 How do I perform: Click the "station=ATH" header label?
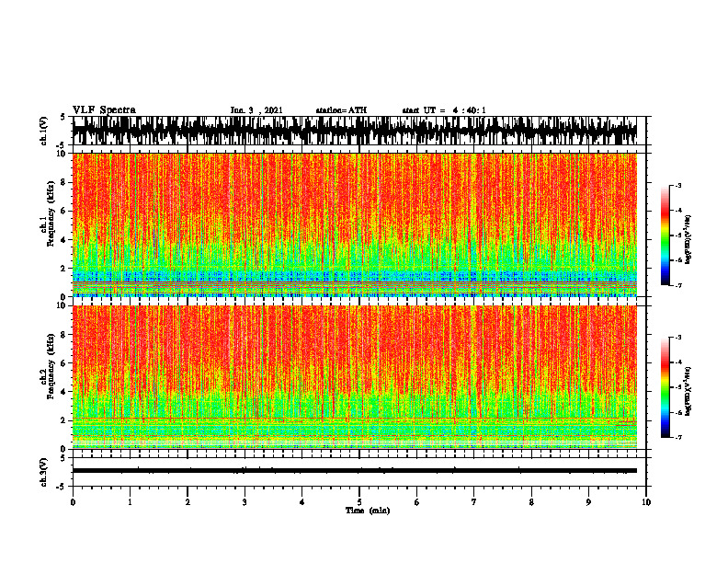click(x=341, y=110)
